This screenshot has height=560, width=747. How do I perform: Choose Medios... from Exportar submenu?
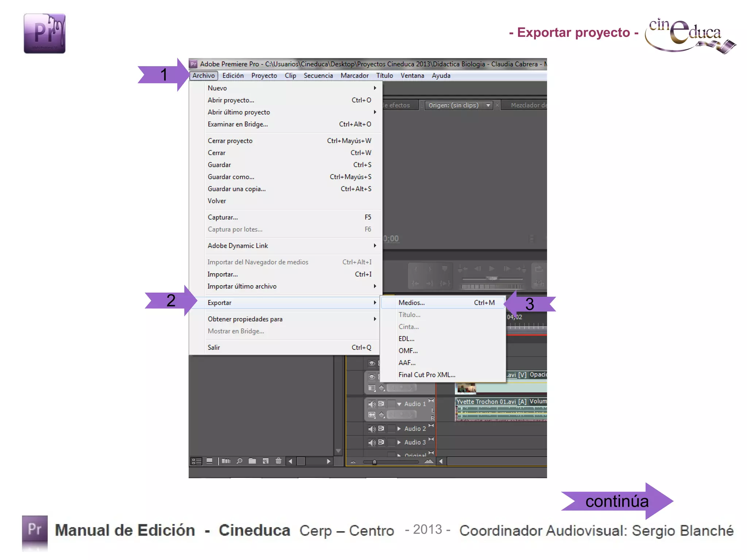tap(443, 303)
